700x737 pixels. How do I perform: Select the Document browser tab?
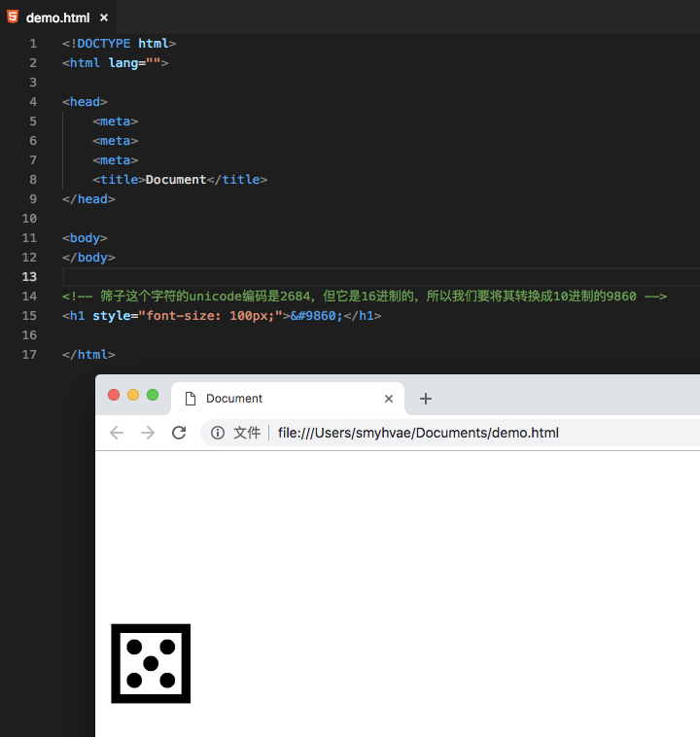pos(288,399)
